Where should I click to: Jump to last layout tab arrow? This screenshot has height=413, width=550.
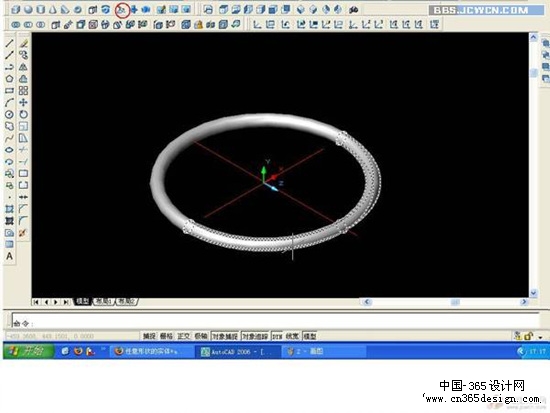pos(66,302)
